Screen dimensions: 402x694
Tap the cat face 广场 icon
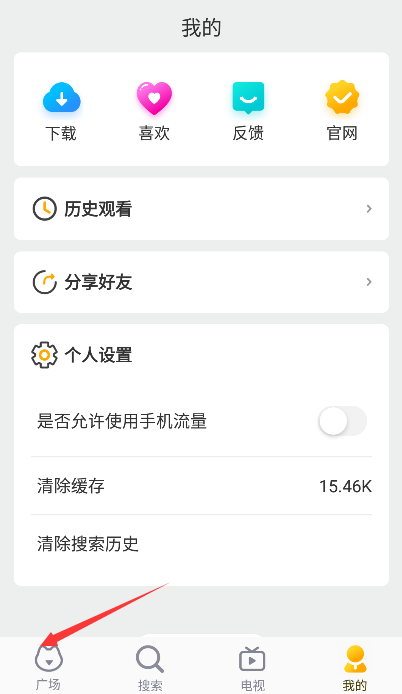tap(49, 659)
